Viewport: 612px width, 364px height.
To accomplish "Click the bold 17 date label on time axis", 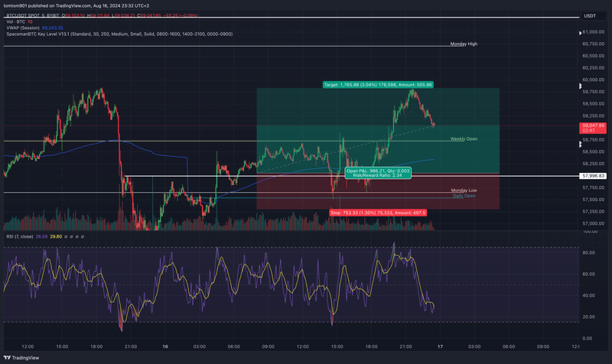I will click(x=440, y=346).
